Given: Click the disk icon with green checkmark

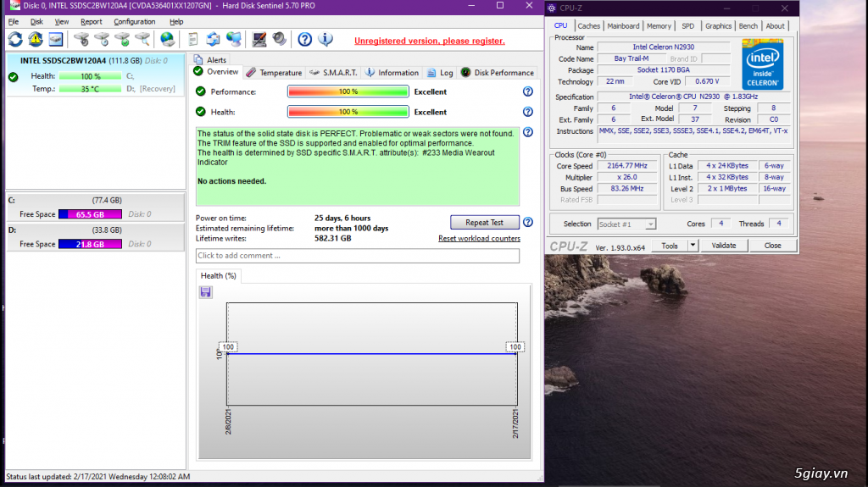Looking at the screenshot, I should point(122,39).
